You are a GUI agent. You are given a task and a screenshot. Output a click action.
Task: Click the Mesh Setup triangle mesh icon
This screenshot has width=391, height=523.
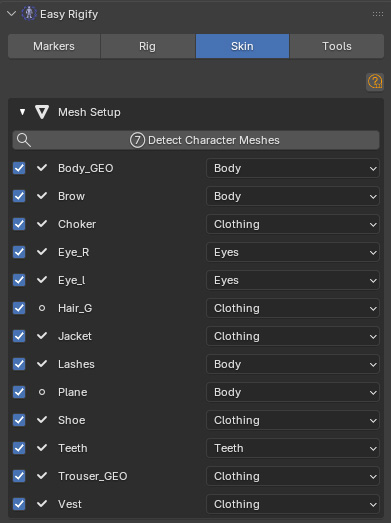(42, 112)
